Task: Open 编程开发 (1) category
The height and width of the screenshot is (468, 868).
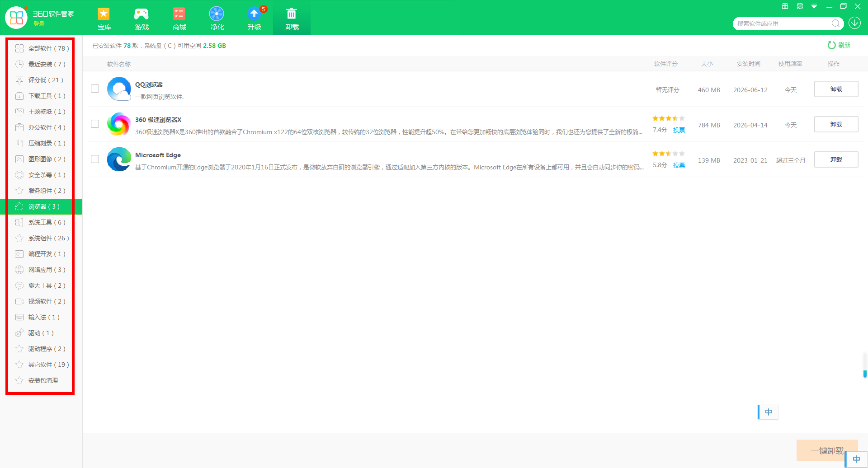Action: pos(41,254)
